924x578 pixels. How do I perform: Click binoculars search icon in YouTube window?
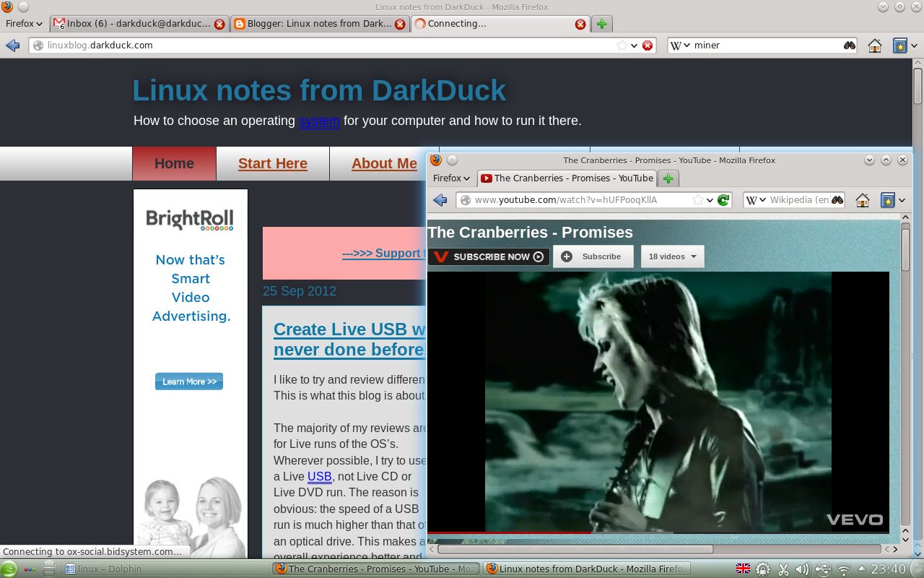tap(837, 200)
